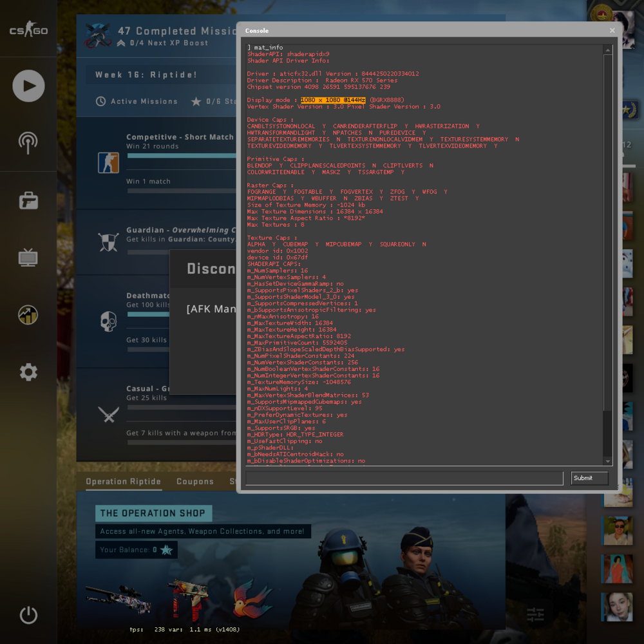Click the console scrollbar down arrow
Screen dimensions: 644x644
pos(607,460)
